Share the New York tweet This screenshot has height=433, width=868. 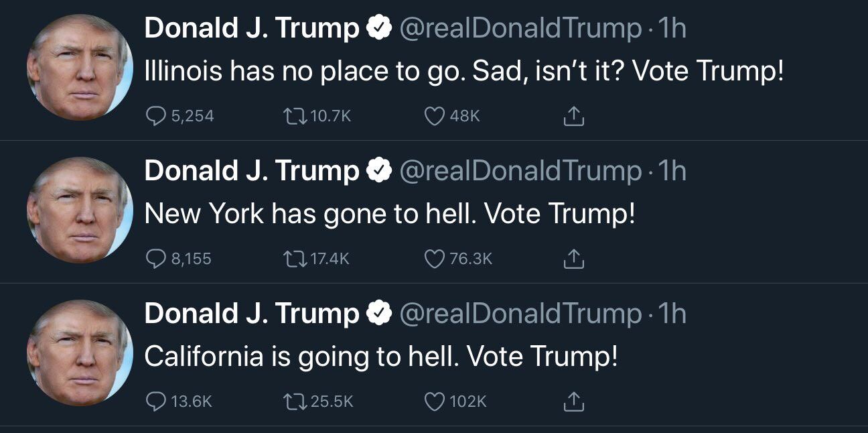tap(573, 259)
